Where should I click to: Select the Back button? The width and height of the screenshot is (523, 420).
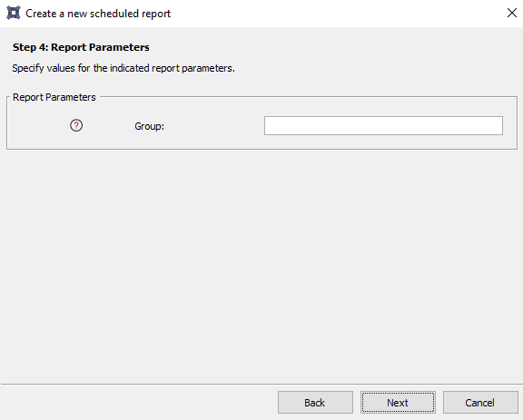(315, 403)
